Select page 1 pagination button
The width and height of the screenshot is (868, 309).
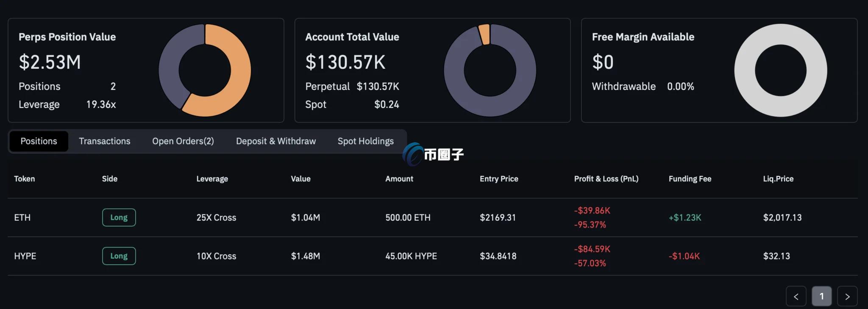point(821,296)
